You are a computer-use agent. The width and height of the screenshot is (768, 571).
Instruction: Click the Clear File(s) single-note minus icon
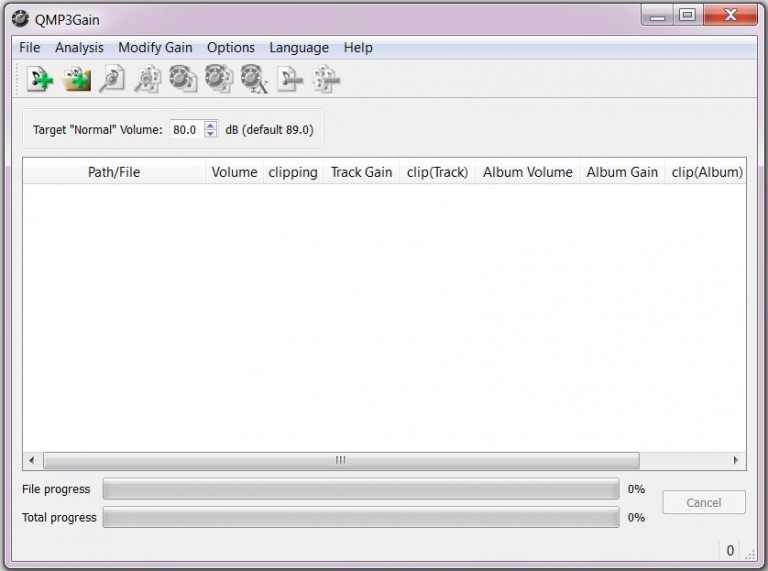(290, 79)
